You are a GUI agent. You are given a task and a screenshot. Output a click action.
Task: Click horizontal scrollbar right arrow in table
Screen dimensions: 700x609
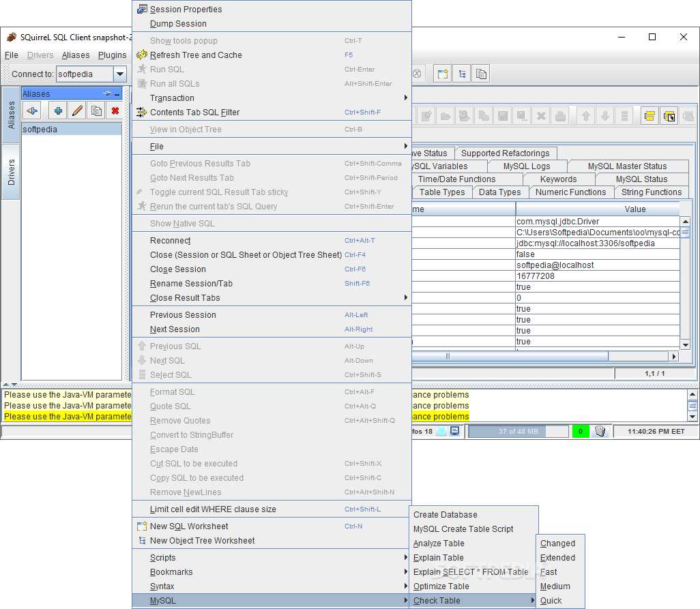673,357
